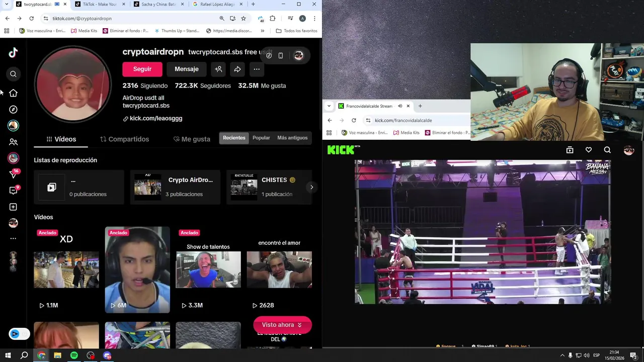This screenshot has width=644, height=362.
Task: Open Show de talentos video thumbnail
Action: 208,269
